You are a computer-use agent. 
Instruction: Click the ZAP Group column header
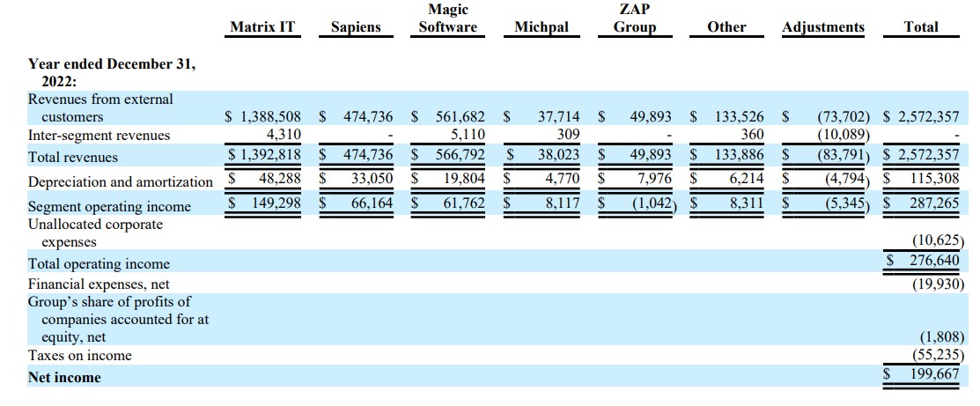634,18
